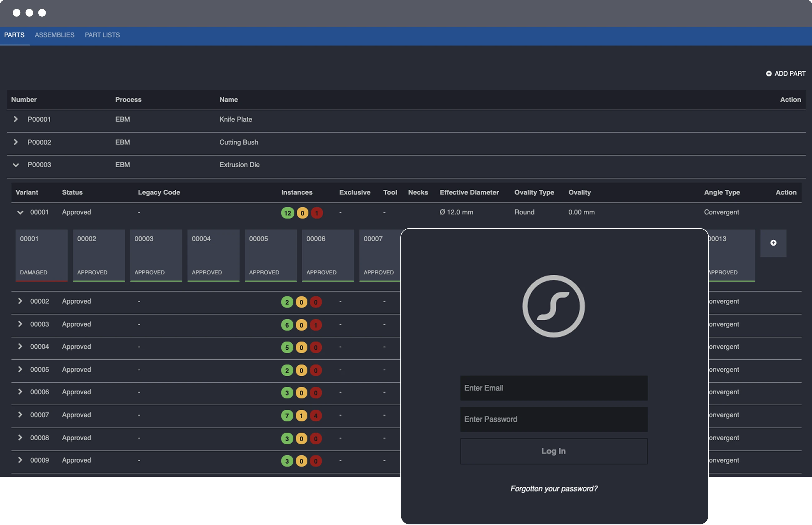Click the yellow 1 badge for variant 00007
The height and width of the screenshot is (525, 812).
[301, 416]
